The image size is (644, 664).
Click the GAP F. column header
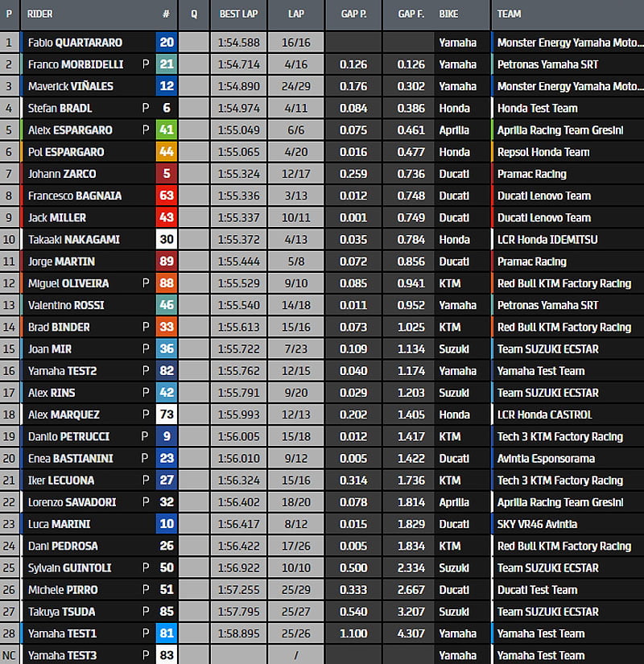[409, 14]
